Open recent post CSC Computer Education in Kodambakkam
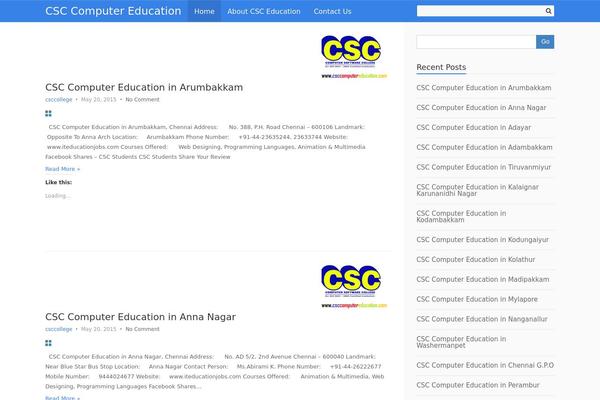Image resolution: width=600 pixels, height=400 pixels. (461, 217)
